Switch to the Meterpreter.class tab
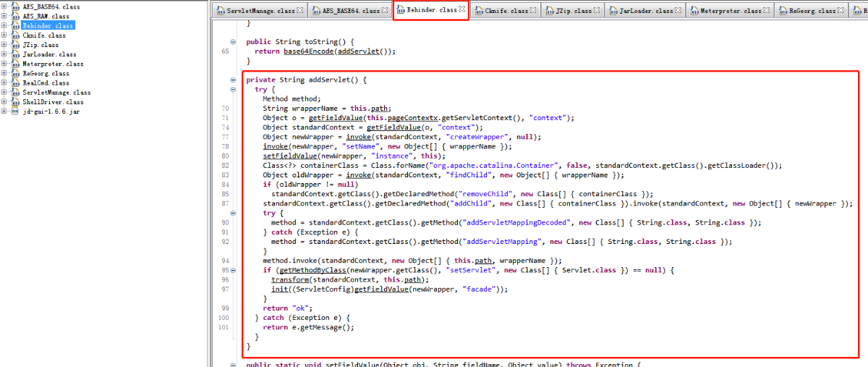Viewport: 868px width, 367px height. [x=729, y=11]
